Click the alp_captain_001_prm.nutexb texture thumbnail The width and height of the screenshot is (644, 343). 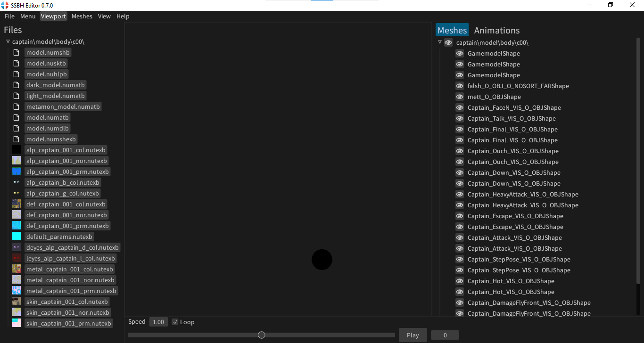tap(17, 171)
